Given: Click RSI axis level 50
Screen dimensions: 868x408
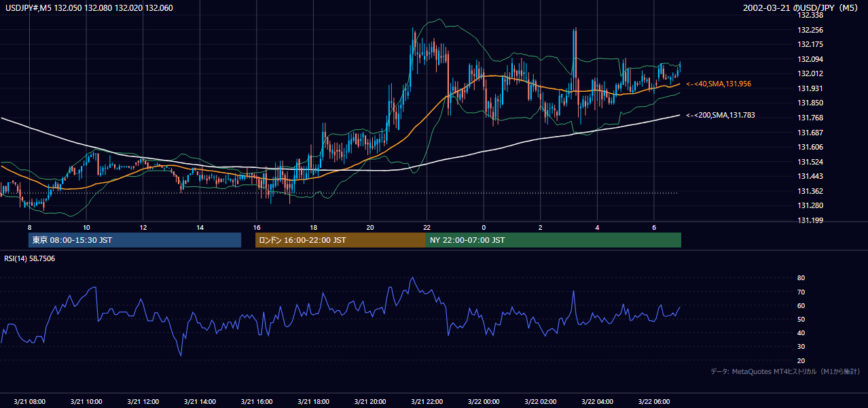Looking at the screenshot, I should tap(801, 319).
